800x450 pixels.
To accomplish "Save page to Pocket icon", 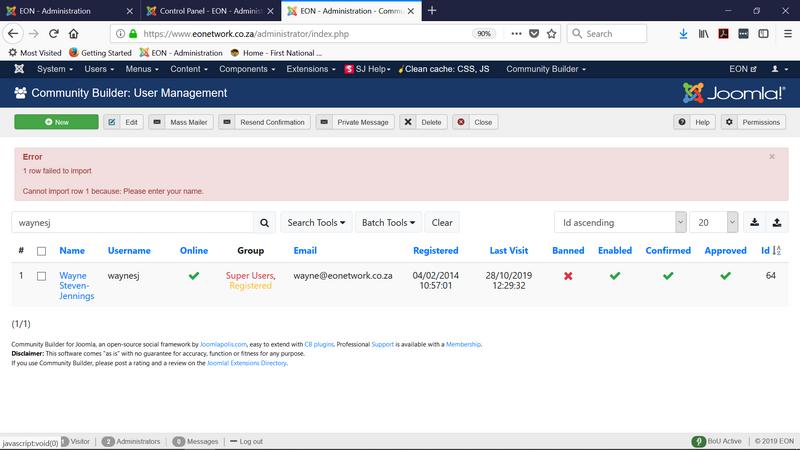I will point(534,34).
